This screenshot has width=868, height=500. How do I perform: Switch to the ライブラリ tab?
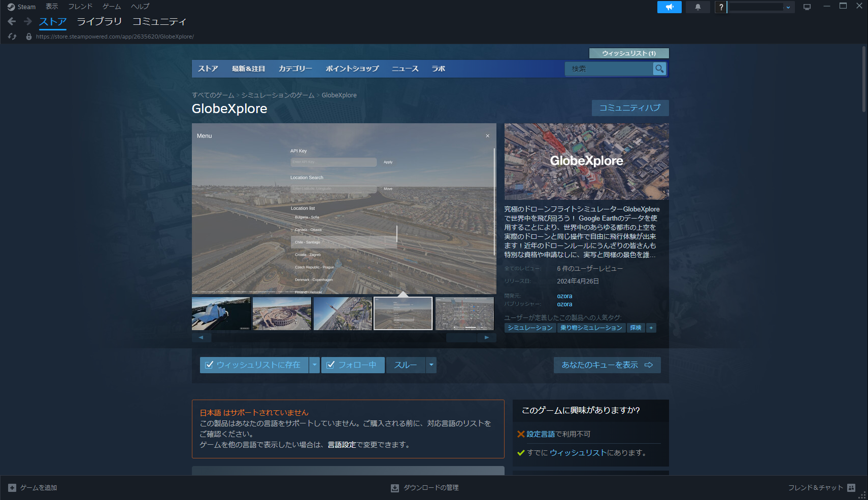(x=99, y=21)
